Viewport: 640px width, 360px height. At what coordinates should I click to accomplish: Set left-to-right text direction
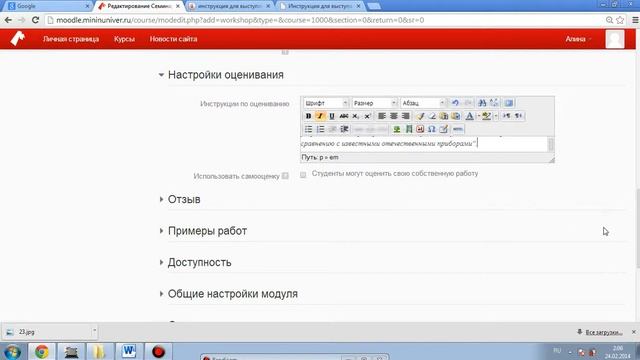(507, 116)
